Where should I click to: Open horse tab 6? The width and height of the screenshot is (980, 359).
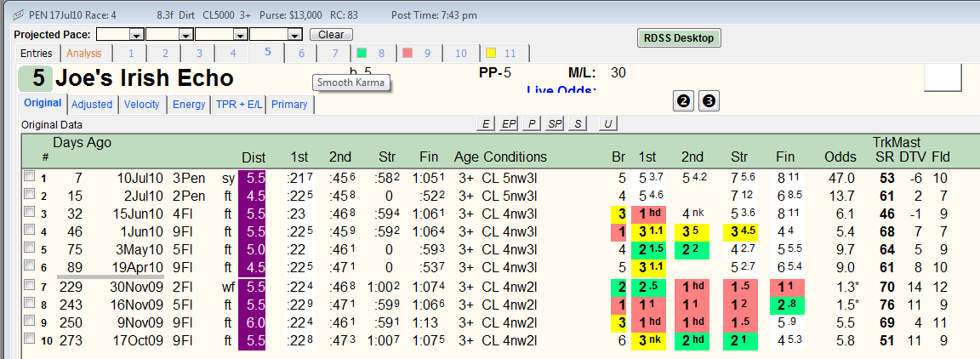tap(301, 53)
